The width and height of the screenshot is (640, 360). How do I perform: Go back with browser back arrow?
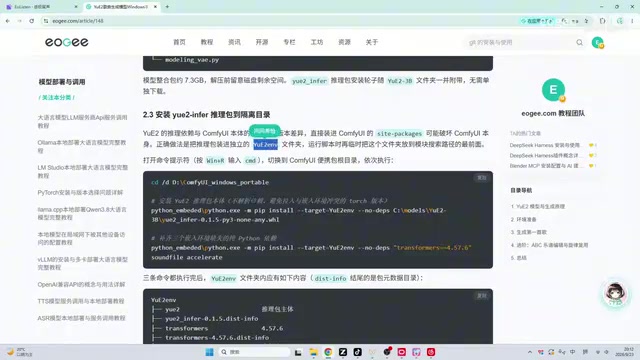click(x=8, y=21)
